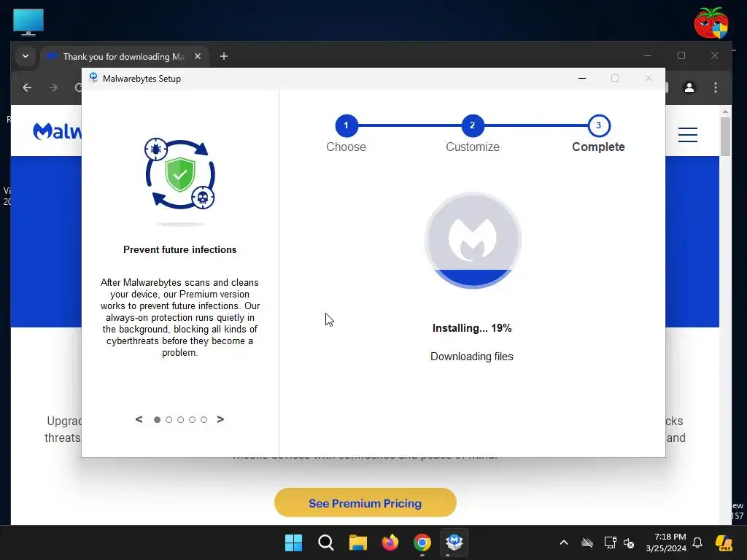This screenshot has width=747, height=560.
Task: Minimize the Malwarebytes Setup window
Action: point(582,78)
